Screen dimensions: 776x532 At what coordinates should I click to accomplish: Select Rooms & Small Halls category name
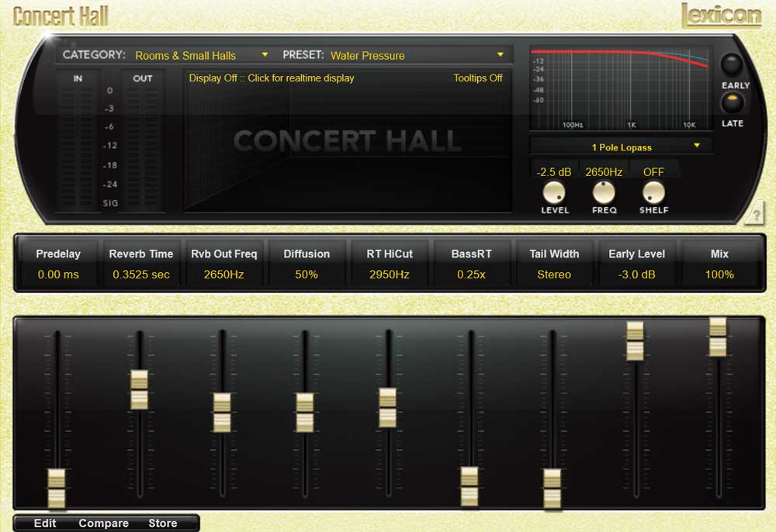185,55
